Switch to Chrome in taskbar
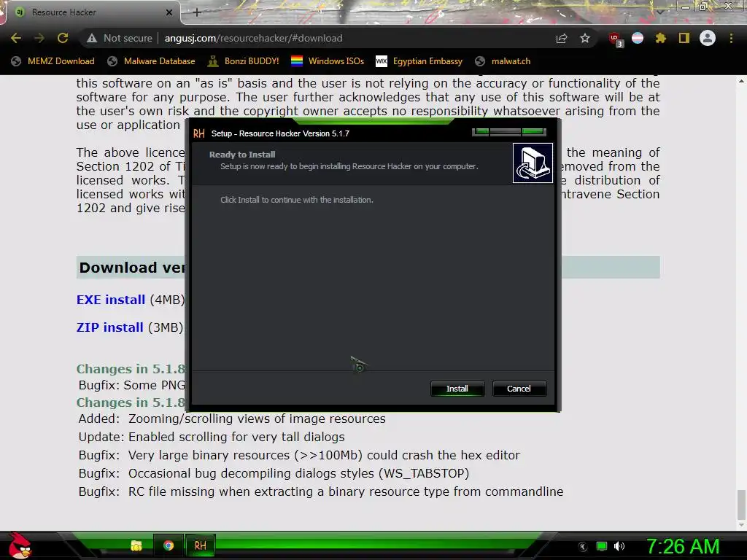 [169, 545]
